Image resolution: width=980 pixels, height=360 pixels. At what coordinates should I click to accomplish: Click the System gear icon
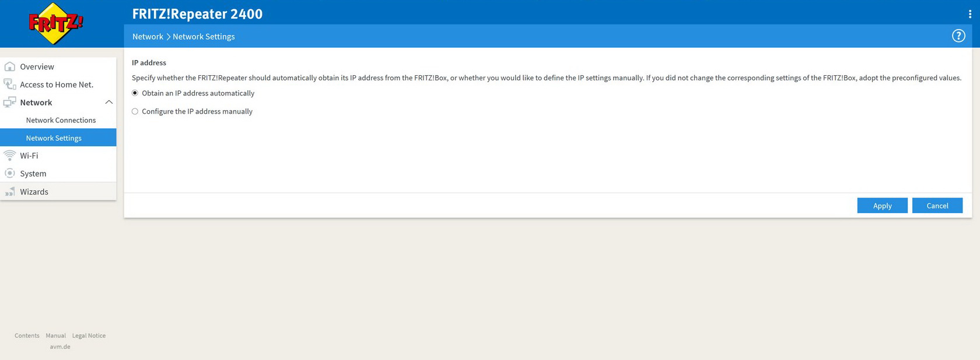coord(9,173)
